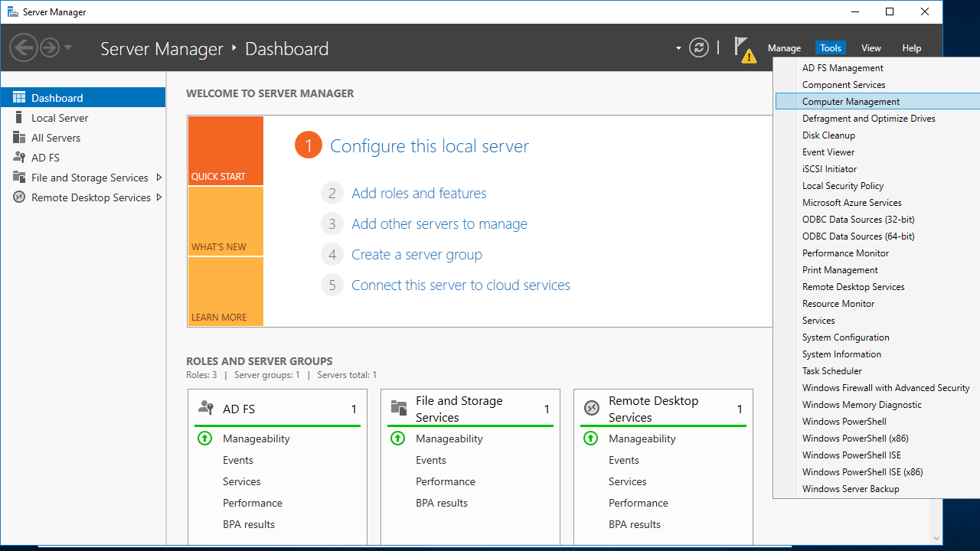Expand Remote Desktop Services sidebar arrow
This screenshot has width=980, height=551.
(x=158, y=197)
